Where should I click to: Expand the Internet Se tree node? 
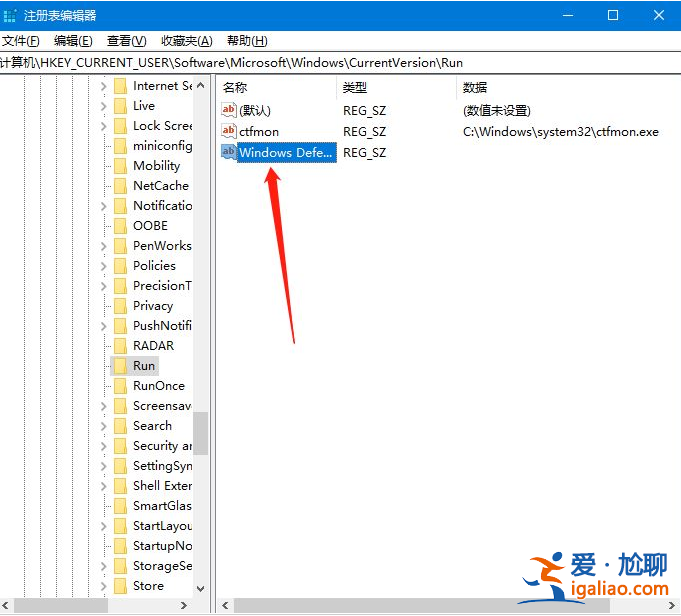tap(103, 86)
